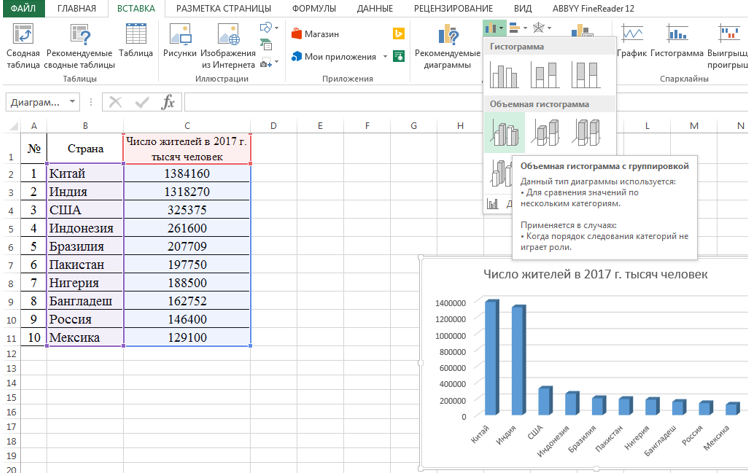This screenshot has height=473, width=748.
Task: Insert a График sparkline
Action: [x=632, y=38]
